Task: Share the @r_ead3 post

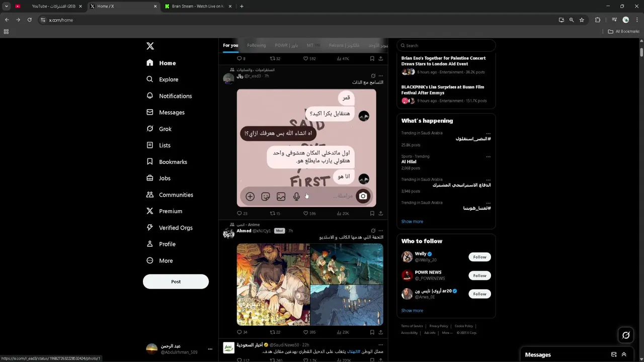Action: [x=380, y=213]
